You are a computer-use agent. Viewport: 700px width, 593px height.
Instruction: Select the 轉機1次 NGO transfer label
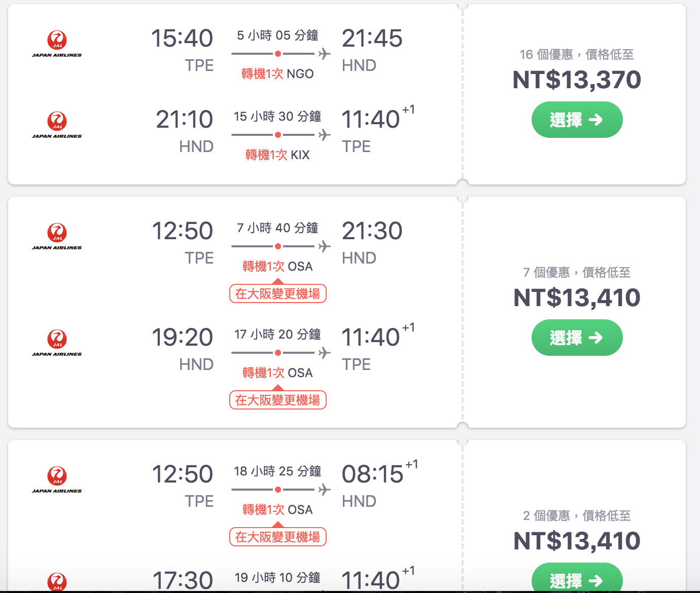pyautogui.click(x=276, y=73)
